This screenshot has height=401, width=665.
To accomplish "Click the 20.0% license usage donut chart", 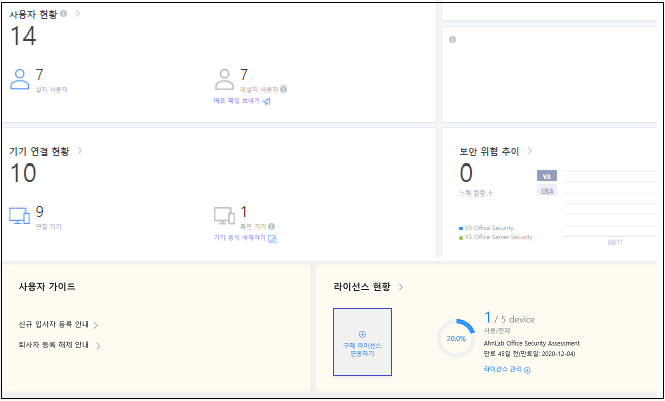I will tap(456, 338).
